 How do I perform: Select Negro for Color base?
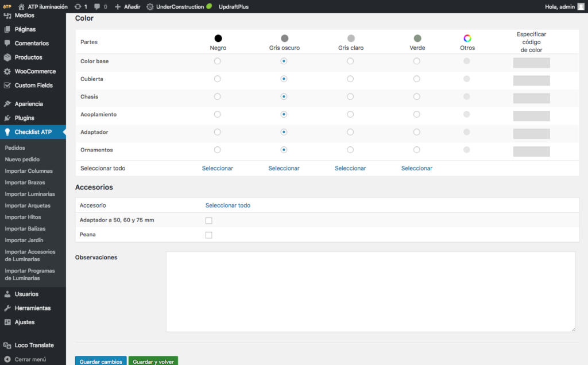click(218, 61)
